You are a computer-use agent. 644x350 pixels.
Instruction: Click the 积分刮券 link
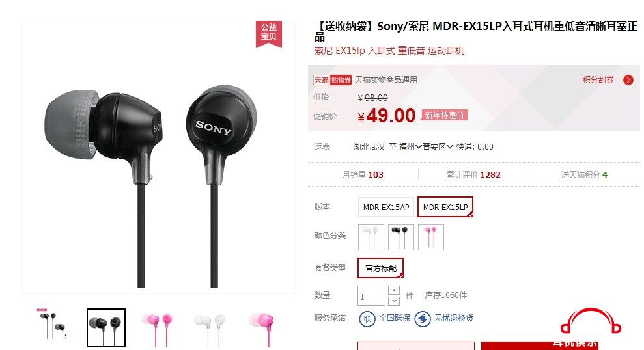598,79
